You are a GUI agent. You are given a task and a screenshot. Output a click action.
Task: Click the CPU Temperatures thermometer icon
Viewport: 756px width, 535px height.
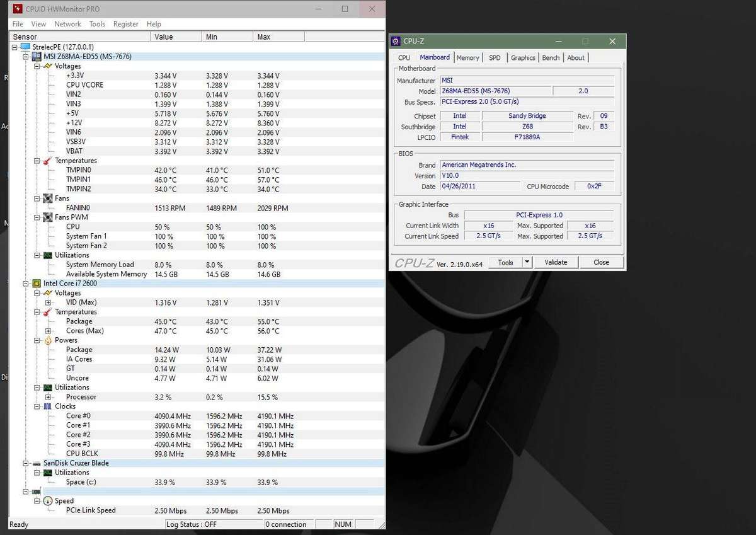[48, 312]
